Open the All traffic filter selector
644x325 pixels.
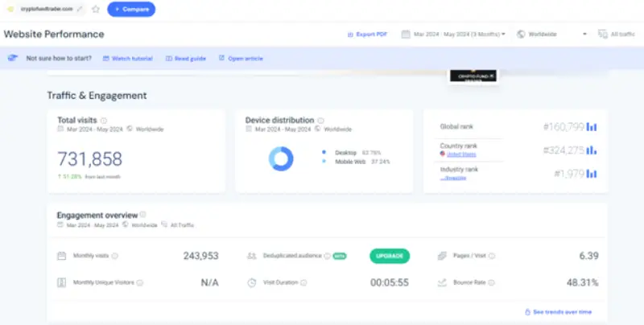[x=614, y=35]
